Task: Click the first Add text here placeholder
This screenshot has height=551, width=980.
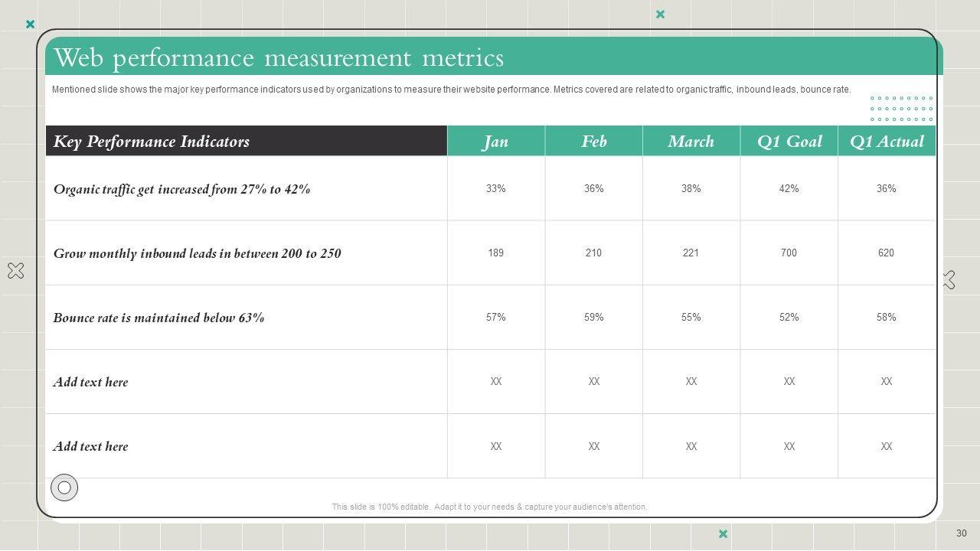Action: 90,382
